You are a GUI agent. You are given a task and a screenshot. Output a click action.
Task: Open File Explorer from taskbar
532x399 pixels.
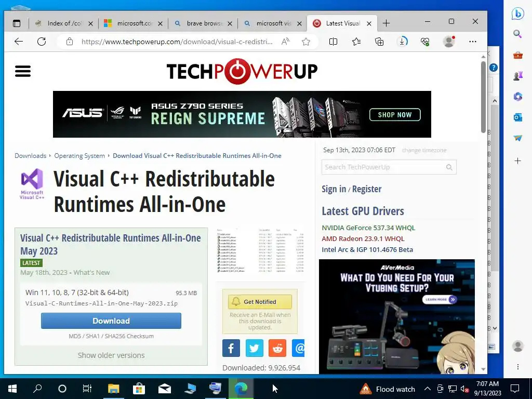[x=114, y=389]
